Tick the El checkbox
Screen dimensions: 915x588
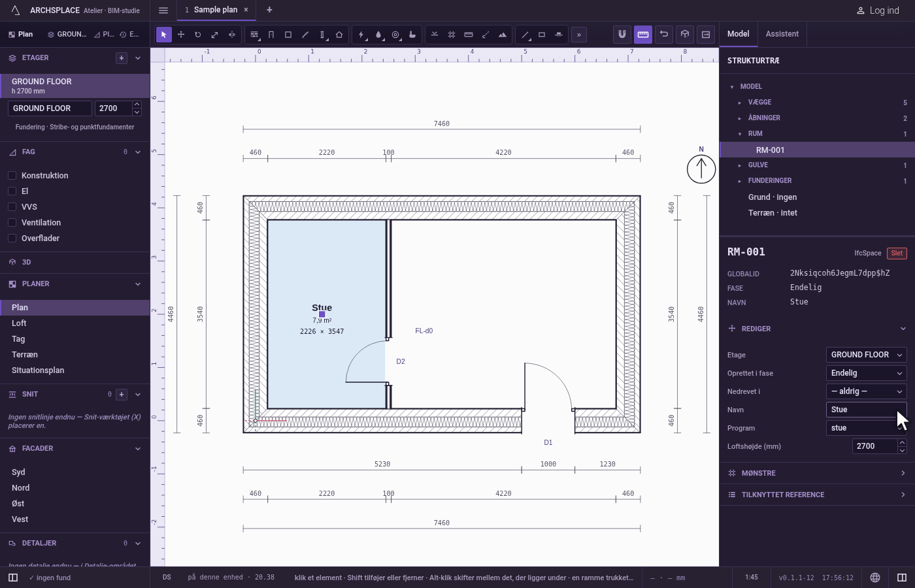(x=12, y=191)
